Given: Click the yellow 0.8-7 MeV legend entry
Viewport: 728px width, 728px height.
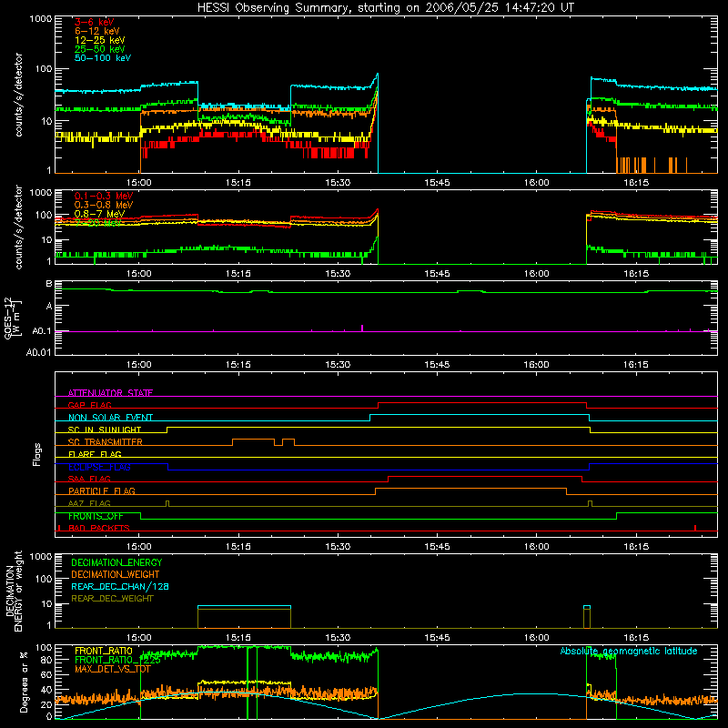Looking at the screenshot, I should point(99,214).
